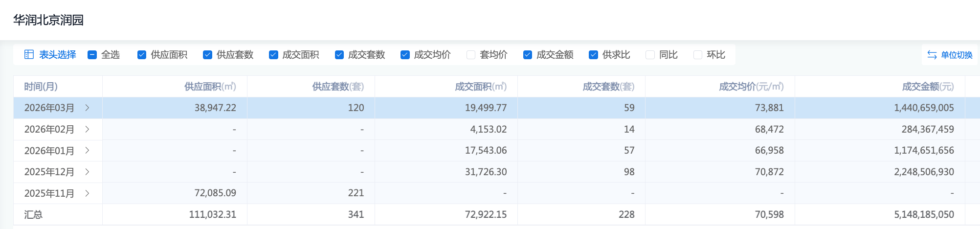This screenshot has width=980, height=229.
Task: Toggle the 全选 select-all checkbox
Action: click(92, 55)
